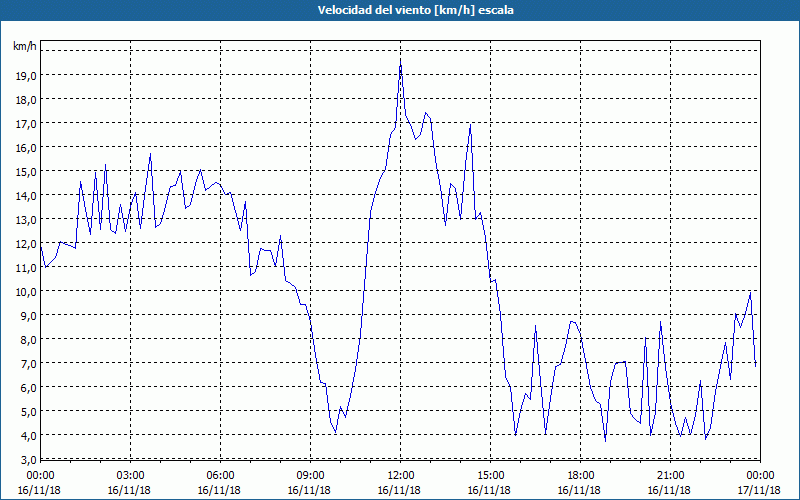Click the '12,0' y-axis value
The width and height of the screenshot is (800, 500).
[27, 243]
